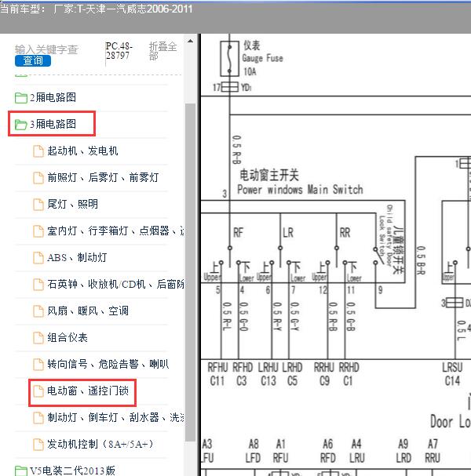Open 组合仪表 diagram
Image resolution: width=471 pixels, height=476 pixels.
click(x=68, y=338)
